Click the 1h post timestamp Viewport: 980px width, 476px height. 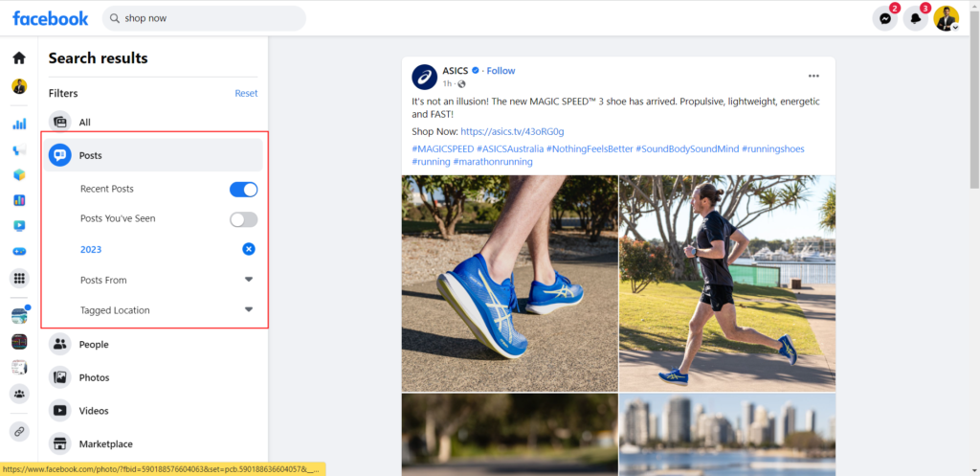(x=446, y=84)
